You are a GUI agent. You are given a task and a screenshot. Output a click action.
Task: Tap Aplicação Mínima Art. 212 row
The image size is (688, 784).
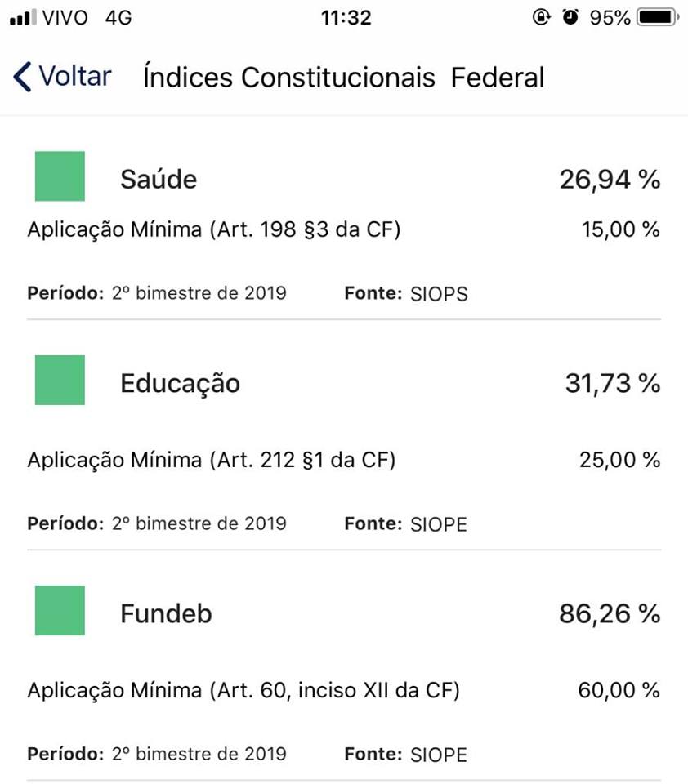pos(344,460)
